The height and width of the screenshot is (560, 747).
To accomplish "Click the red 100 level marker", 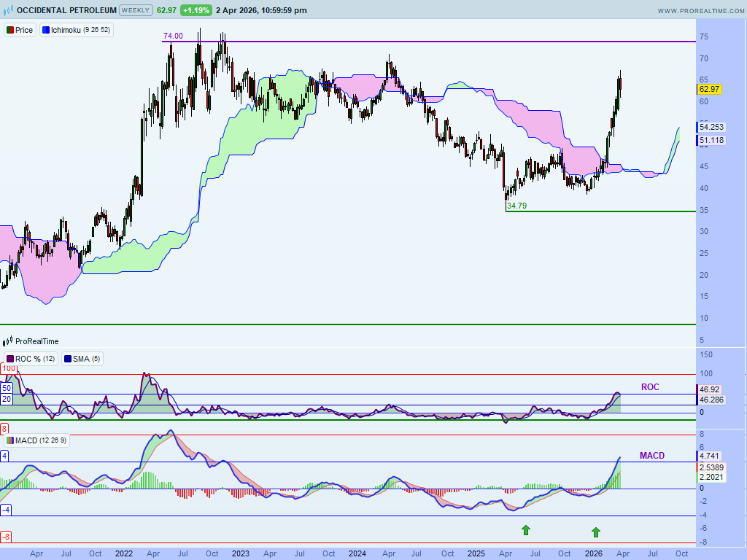I will (8, 370).
